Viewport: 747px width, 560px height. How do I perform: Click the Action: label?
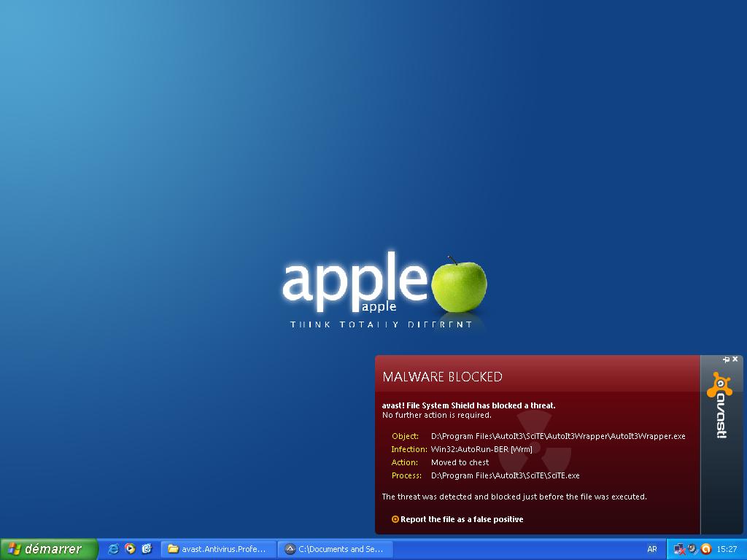404,462
